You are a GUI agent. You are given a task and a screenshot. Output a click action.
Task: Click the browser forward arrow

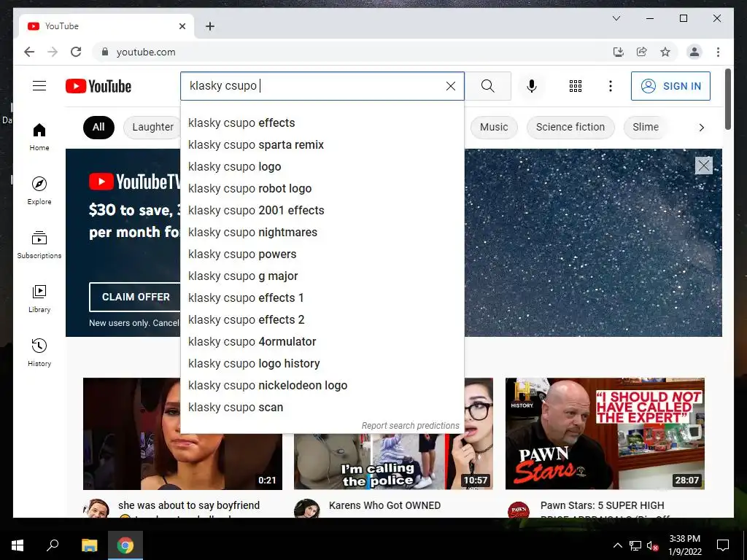click(x=53, y=52)
